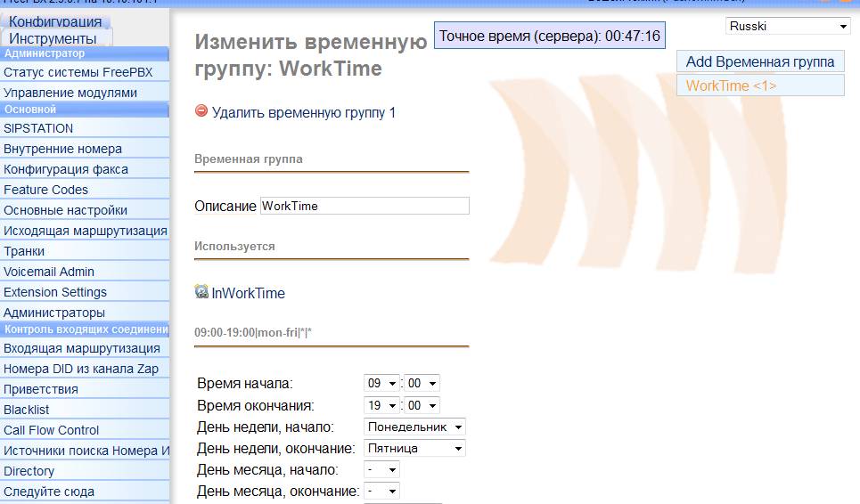
Task: Click the Время окончания label
Action: tap(256, 406)
